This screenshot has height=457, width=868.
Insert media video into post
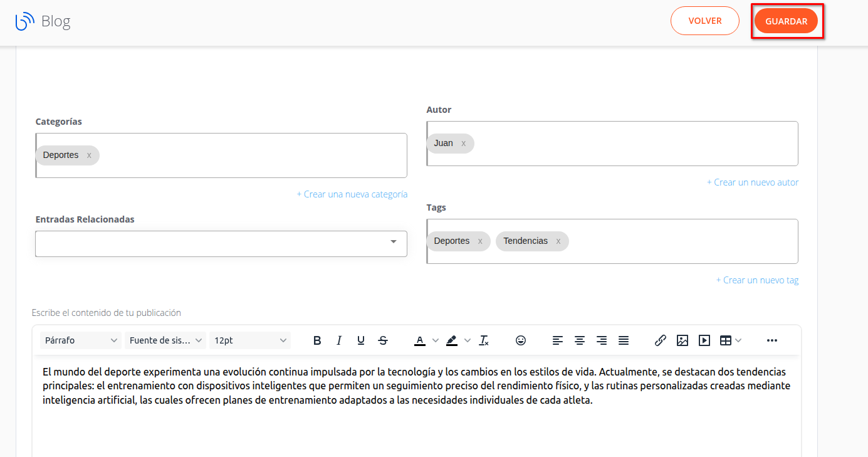[x=704, y=340]
